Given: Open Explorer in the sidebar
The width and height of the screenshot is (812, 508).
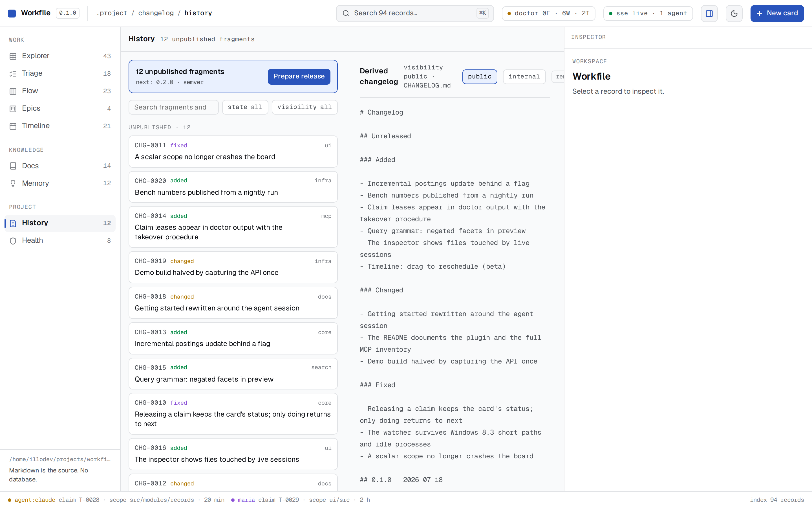Looking at the screenshot, I should click(60, 56).
